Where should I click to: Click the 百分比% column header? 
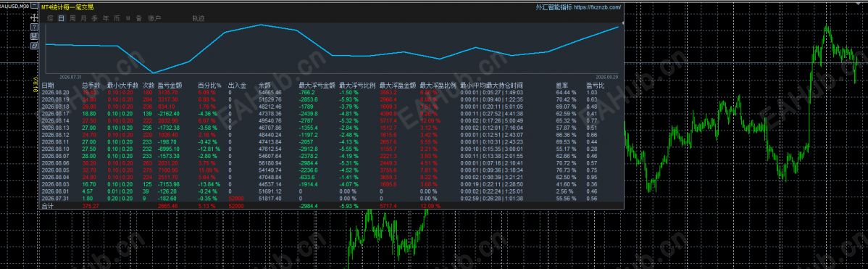210,86
